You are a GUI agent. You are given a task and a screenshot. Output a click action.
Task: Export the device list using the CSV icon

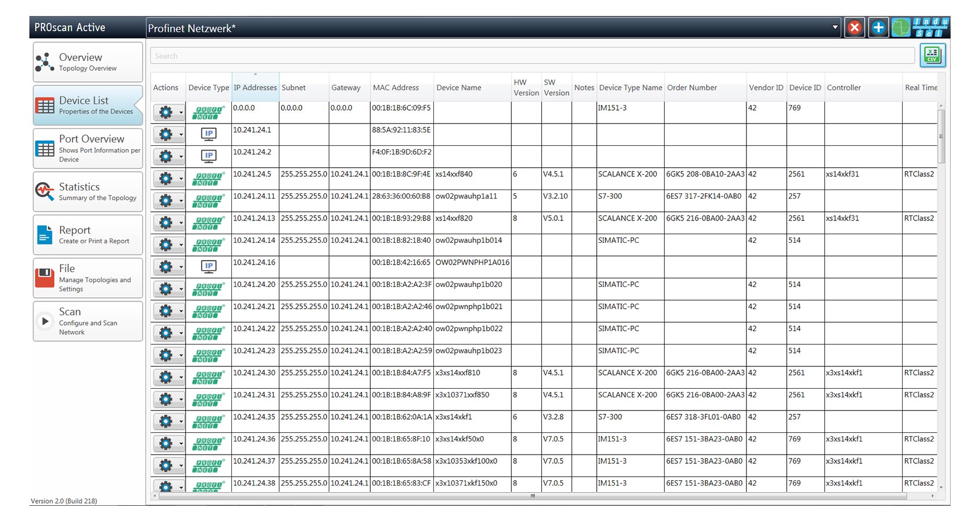932,54
